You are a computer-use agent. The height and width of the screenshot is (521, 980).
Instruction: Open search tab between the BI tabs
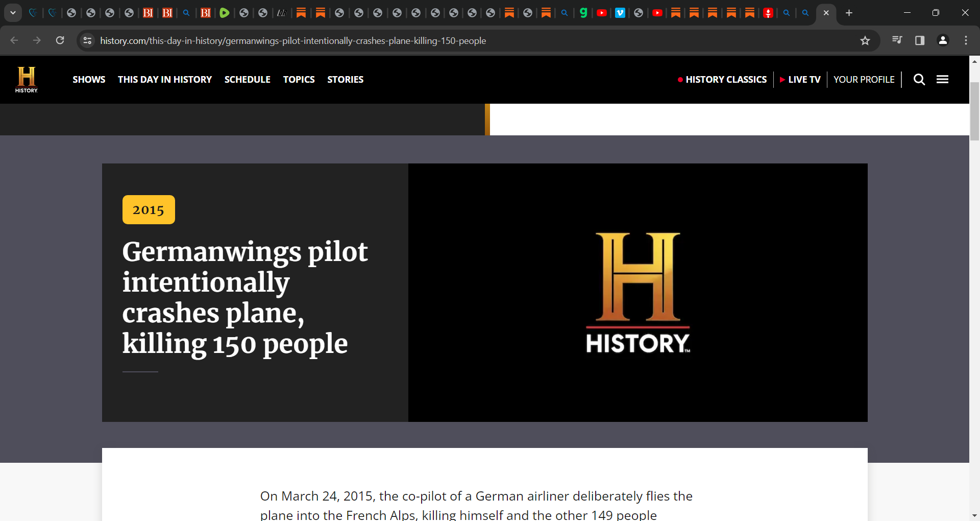click(x=186, y=13)
